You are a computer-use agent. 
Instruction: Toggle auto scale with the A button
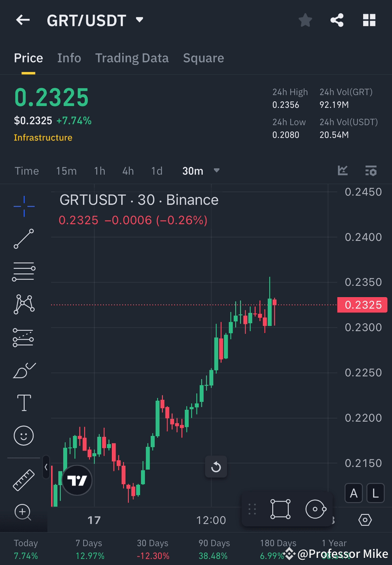[x=354, y=493]
